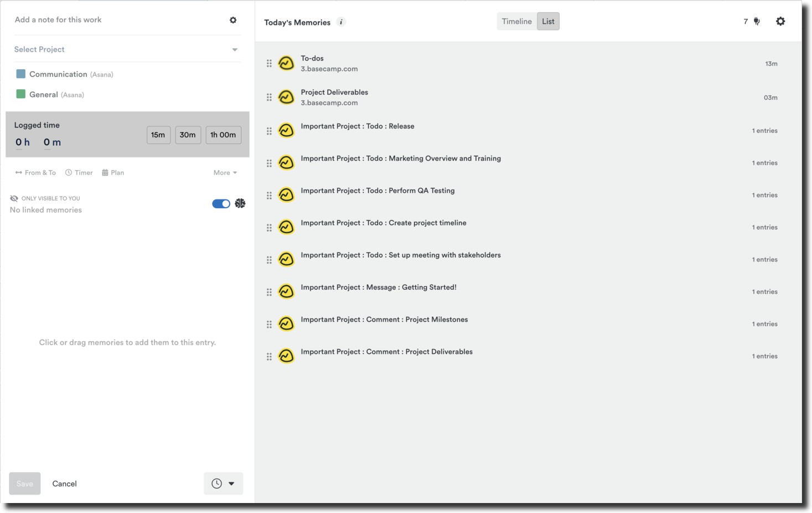Screen dimensions: 812x513
Task: Log 15 minutes with the quick button
Action: tap(158, 135)
